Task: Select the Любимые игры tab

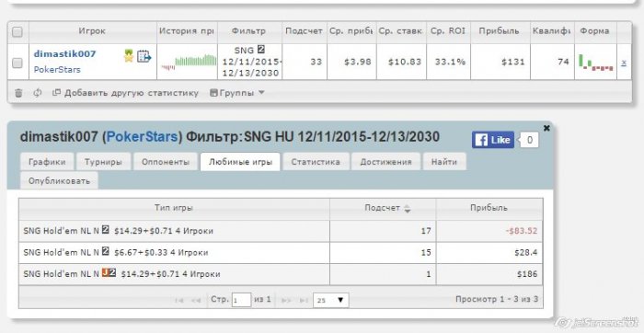Action: click(x=240, y=162)
